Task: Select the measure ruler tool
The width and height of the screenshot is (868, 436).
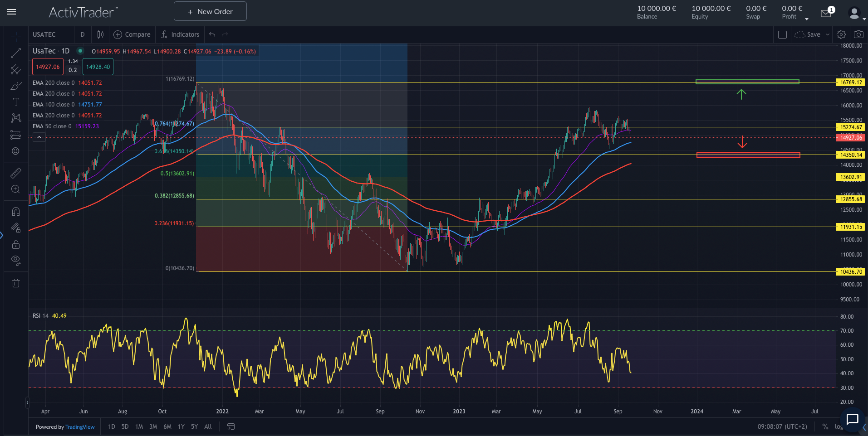Action: click(15, 173)
